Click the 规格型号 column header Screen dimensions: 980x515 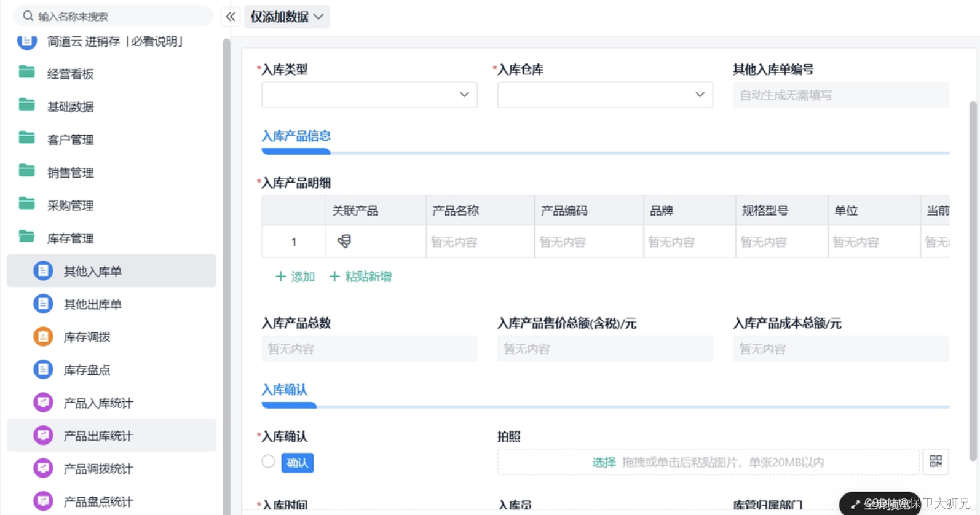click(x=782, y=211)
